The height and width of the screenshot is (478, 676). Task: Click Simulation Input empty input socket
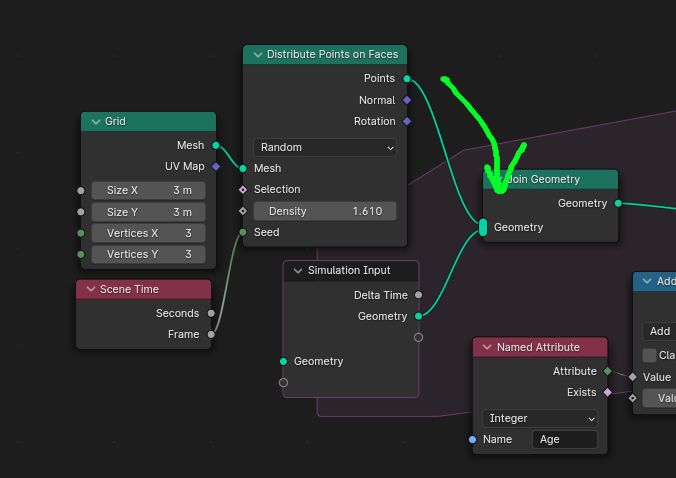point(283,383)
